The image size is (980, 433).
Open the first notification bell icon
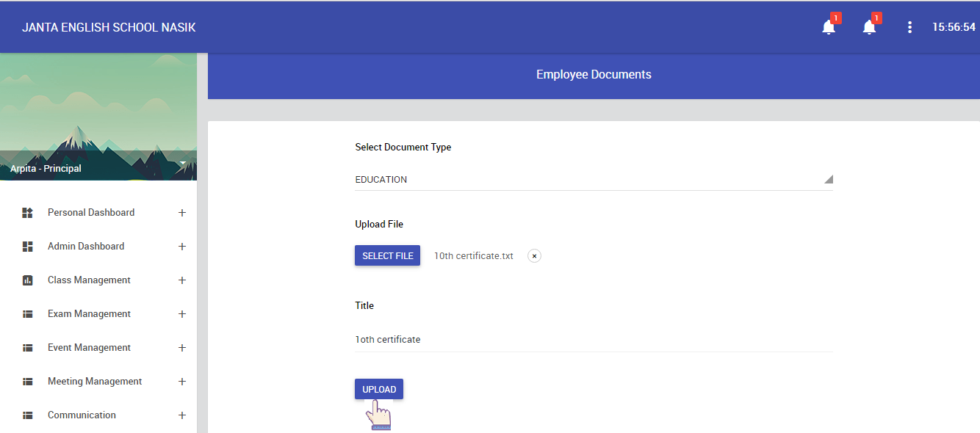[829, 27]
